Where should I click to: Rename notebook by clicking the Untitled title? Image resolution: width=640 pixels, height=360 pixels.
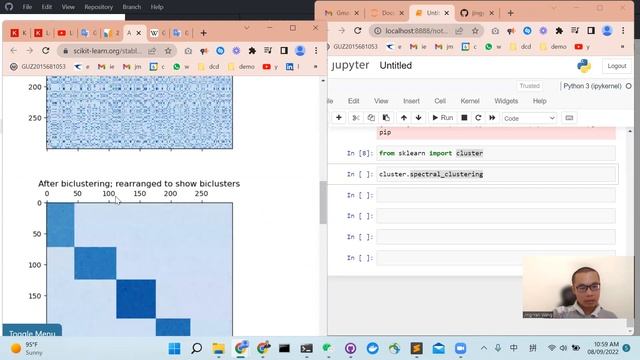(396, 65)
